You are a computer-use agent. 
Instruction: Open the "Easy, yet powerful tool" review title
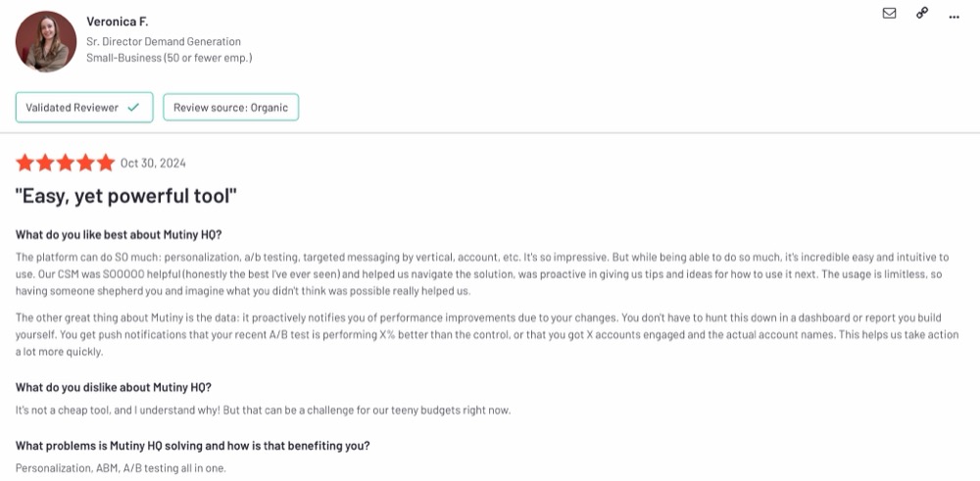coord(126,197)
